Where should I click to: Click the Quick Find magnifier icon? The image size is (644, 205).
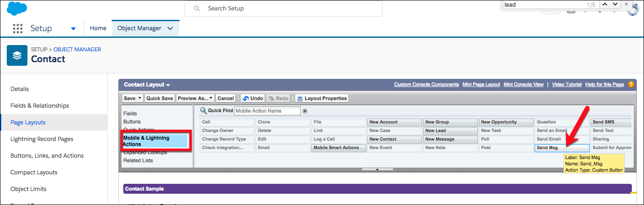point(203,111)
